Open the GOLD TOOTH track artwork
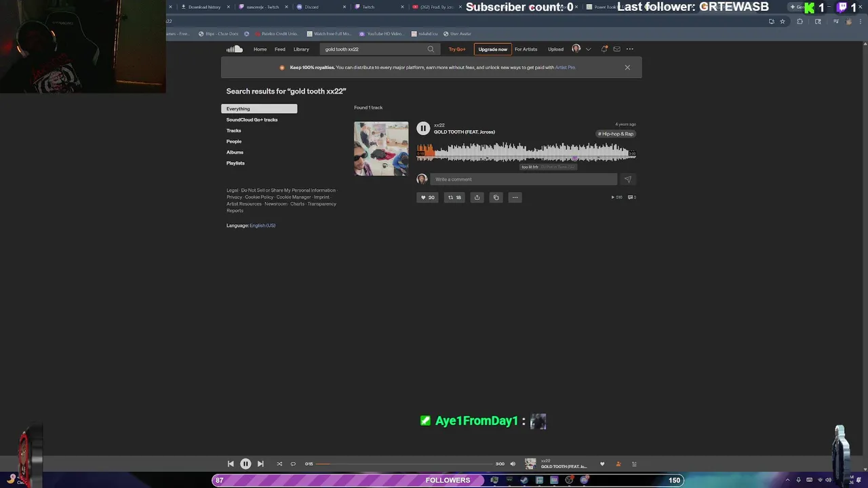868x488 pixels. click(381, 148)
